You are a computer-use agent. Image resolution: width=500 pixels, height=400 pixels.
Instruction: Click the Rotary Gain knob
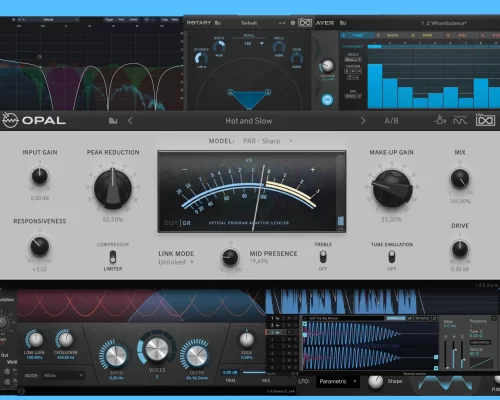[296, 59]
